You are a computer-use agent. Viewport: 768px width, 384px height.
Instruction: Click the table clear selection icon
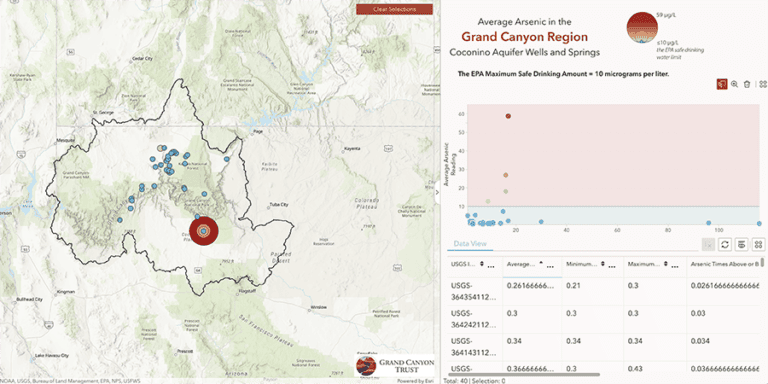pos(708,244)
